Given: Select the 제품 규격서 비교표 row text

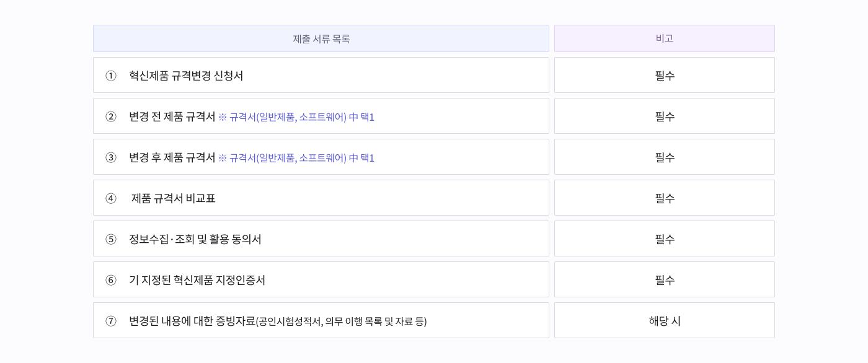Looking at the screenshot, I should [x=173, y=198].
